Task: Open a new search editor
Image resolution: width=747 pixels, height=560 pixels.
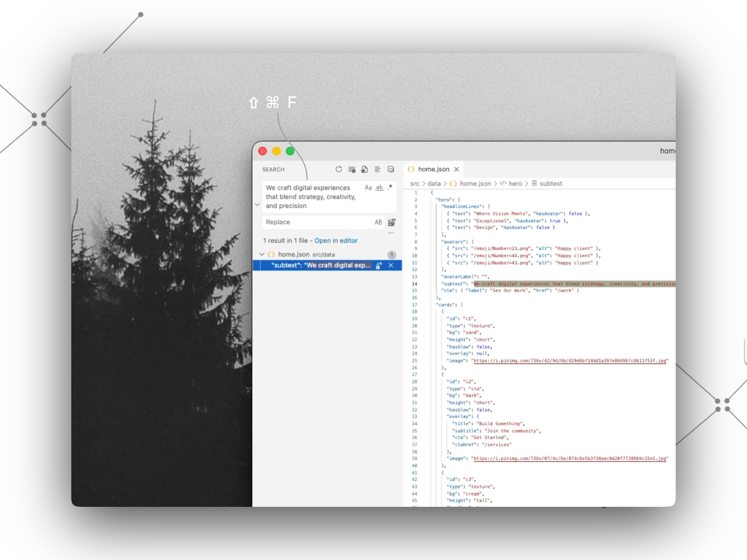Action: [364, 169]
